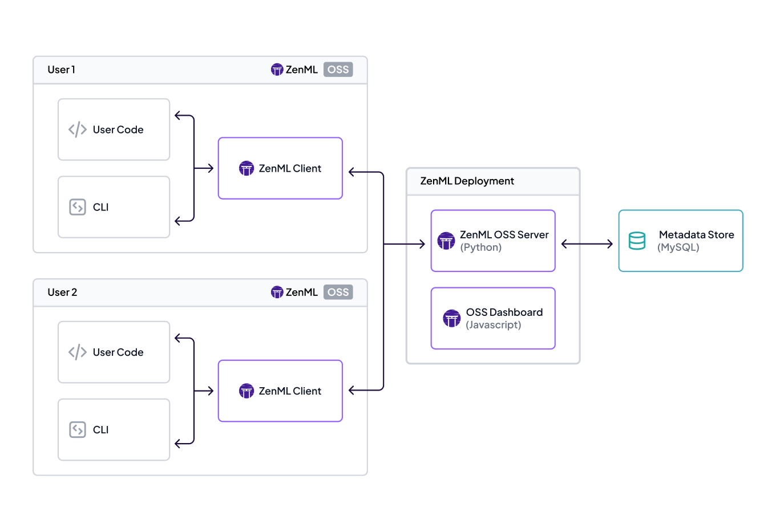776x532 pixels.
Task: Select the database icon in Metadata Store
Action: point(637,241)
